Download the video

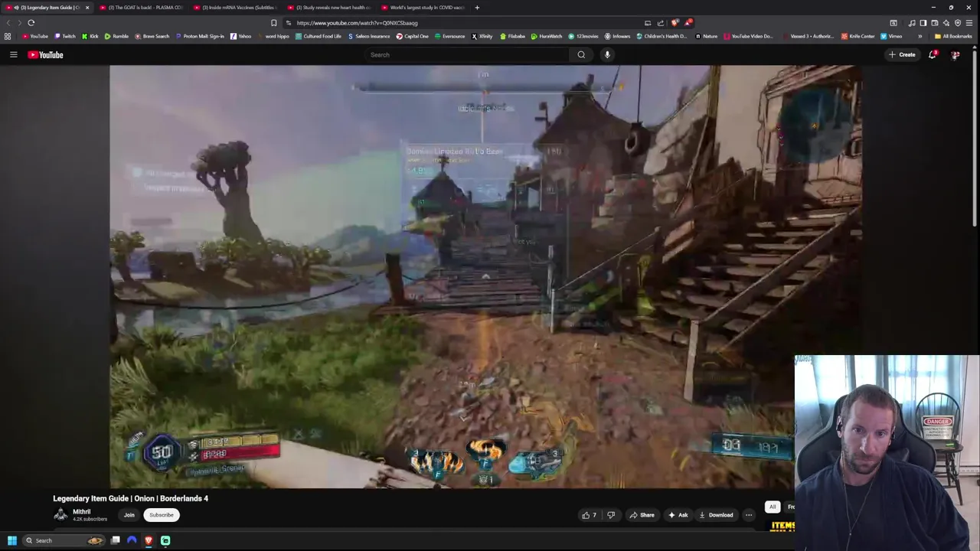click(x=716, y=515)
